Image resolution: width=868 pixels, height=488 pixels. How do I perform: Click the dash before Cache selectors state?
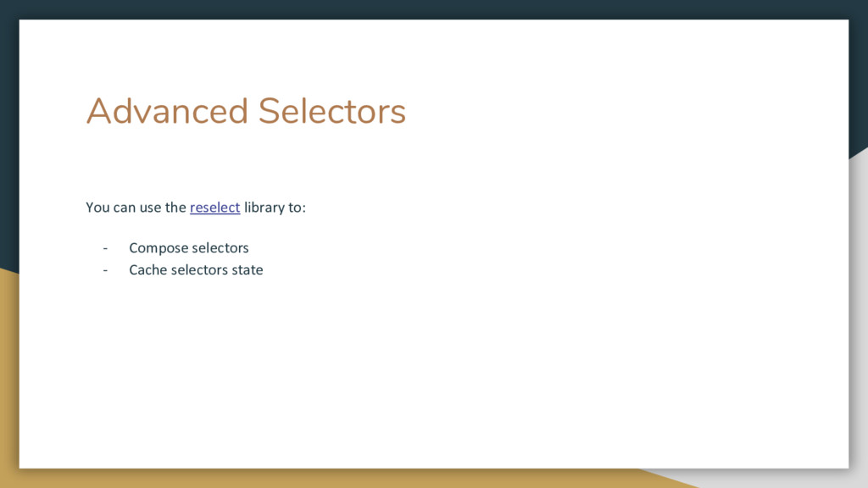[x=105, y=270]
